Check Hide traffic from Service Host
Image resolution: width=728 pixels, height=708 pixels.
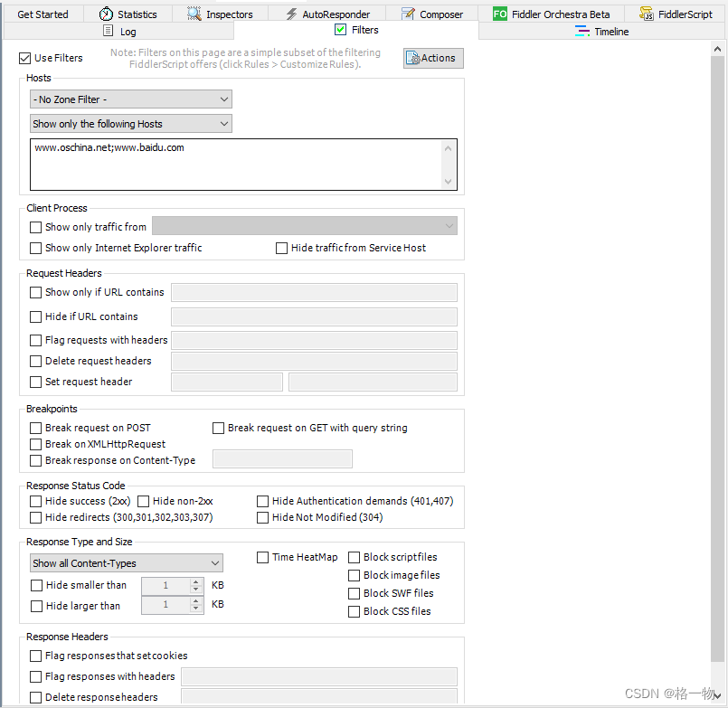click(x=281, y=248)
